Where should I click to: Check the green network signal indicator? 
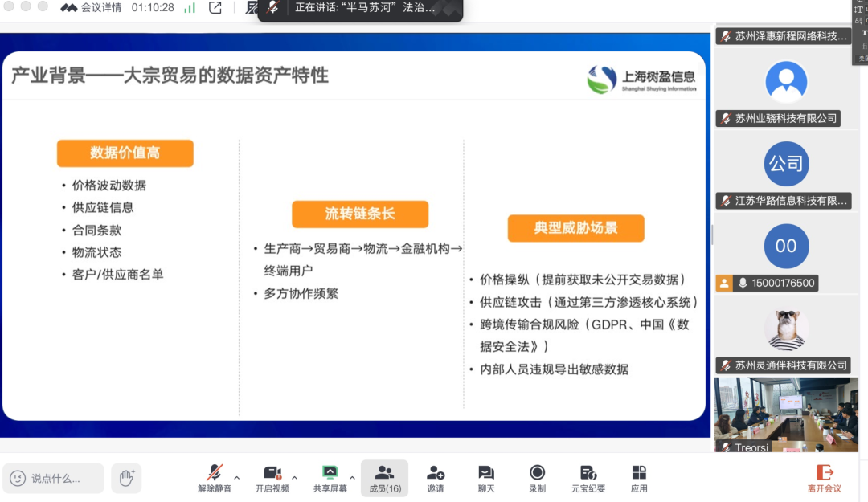tap(190, 8)
